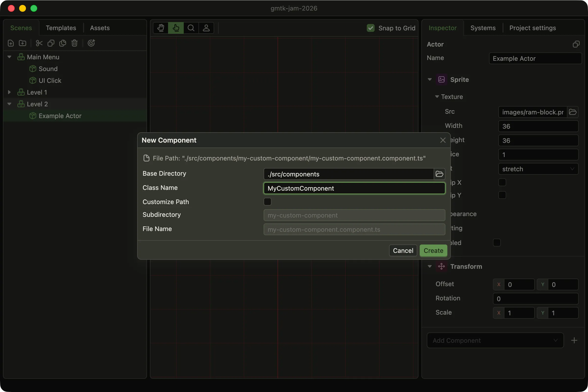
Task: Close the New Component dialog
Action: click(443, 140)
